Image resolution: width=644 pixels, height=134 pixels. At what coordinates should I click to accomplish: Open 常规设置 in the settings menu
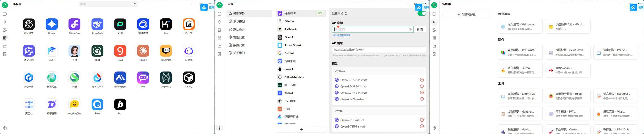pyautogui.click(x=249, y=37)
